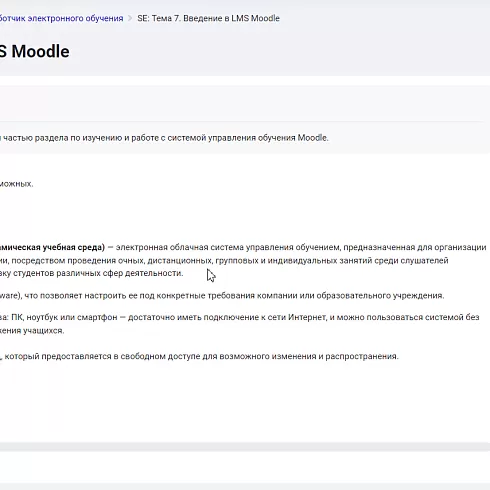
Task: Select breadcrumb "SE: Тема 7. Введение в LMS Moodle"
Action: coord(208,18)
